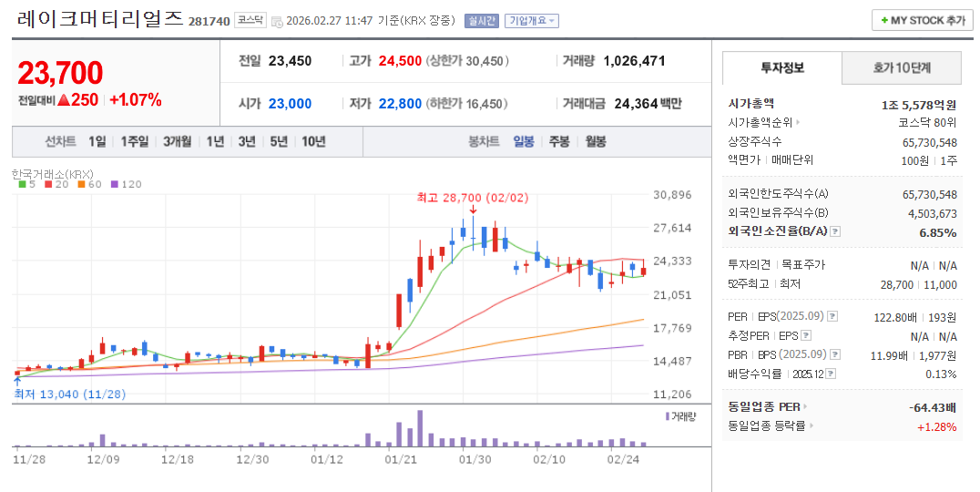The image size is (980, 492).
Task: Click current price 23,700
Action: tap(61, 73)
